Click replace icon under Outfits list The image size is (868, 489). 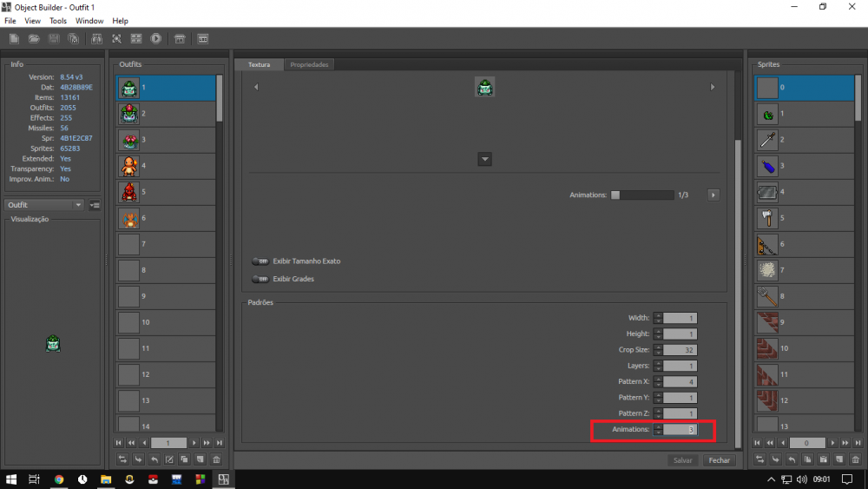pos(122,459)
